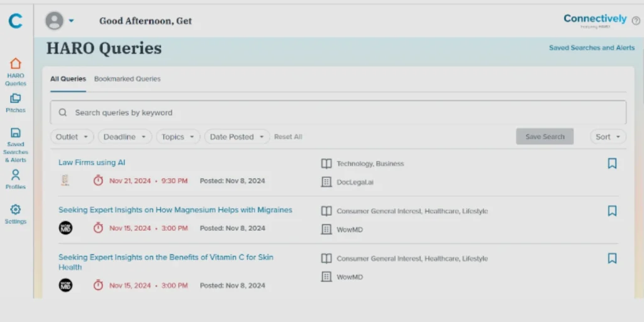Open the Law Firms using AI query
Image resolution: width=644 pixels, height=322 pixels.
pyautogui.click(x=92, y=162)
